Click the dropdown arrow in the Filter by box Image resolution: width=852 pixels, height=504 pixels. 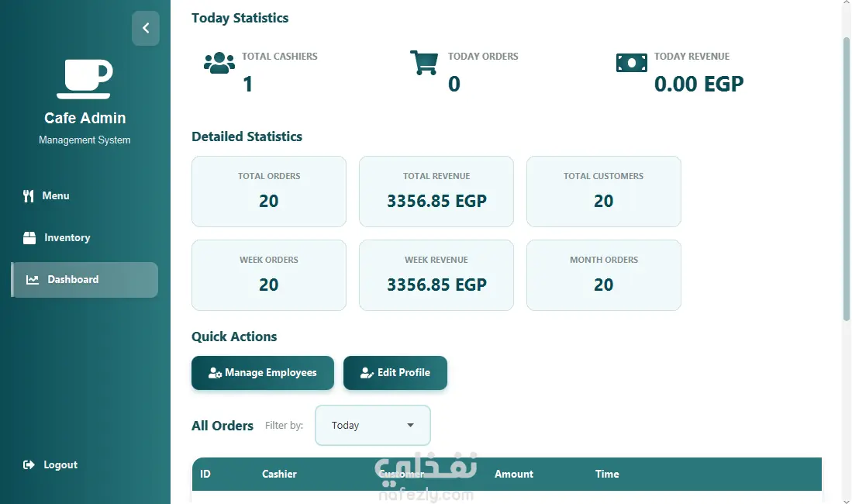[x=410, y=425]
